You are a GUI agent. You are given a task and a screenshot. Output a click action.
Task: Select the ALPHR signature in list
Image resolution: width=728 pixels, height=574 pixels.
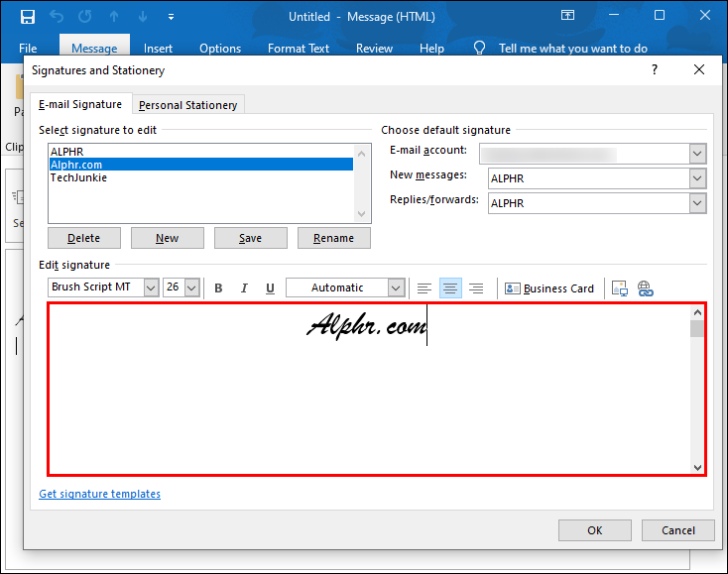point(201,152)
